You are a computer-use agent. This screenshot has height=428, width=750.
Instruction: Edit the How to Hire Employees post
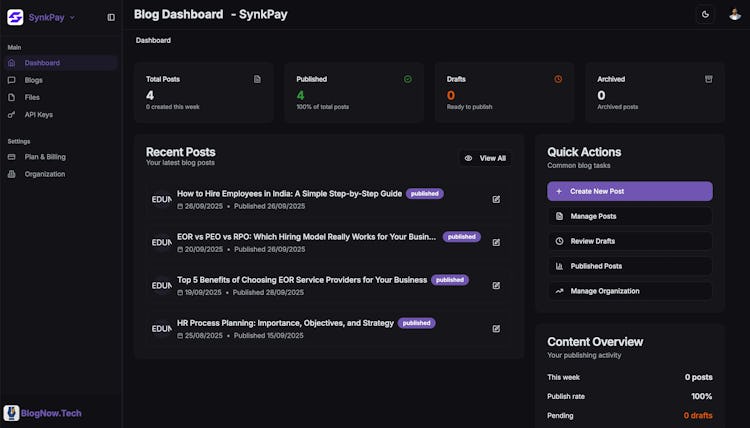coord(496,199)
